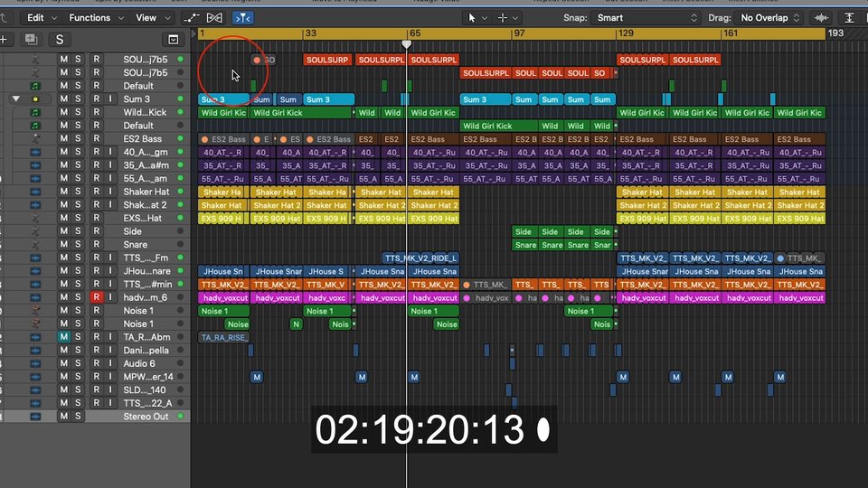Click the waveform zoom icon
The width and height of the screenshot is (868, 488).
click(822, 18)
